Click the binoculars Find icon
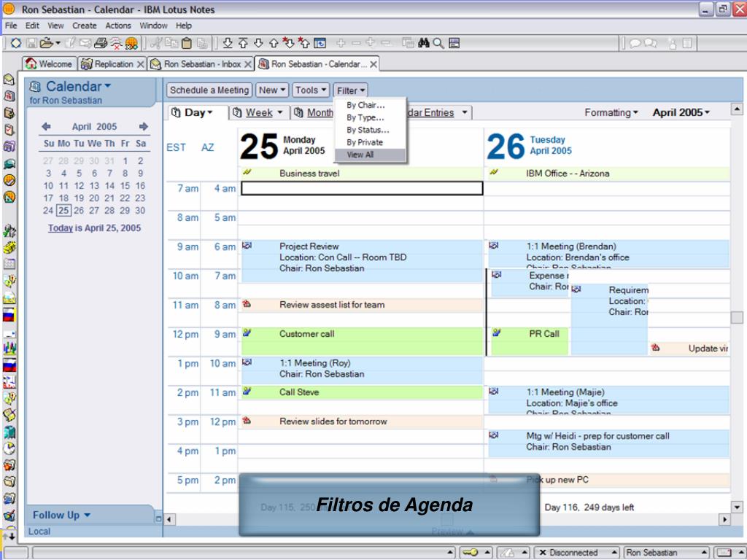This screenshot has height=560, width=747. click(423, 43)
